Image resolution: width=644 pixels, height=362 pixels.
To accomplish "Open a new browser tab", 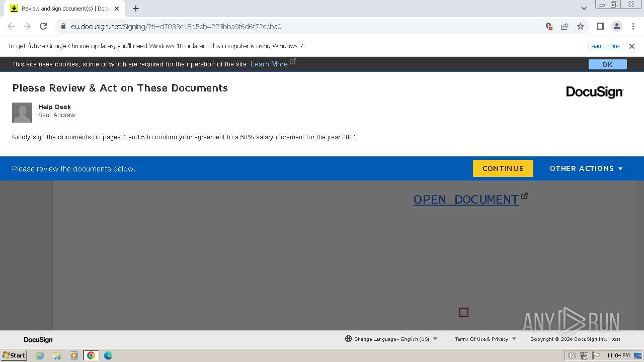I will [136, 9].
